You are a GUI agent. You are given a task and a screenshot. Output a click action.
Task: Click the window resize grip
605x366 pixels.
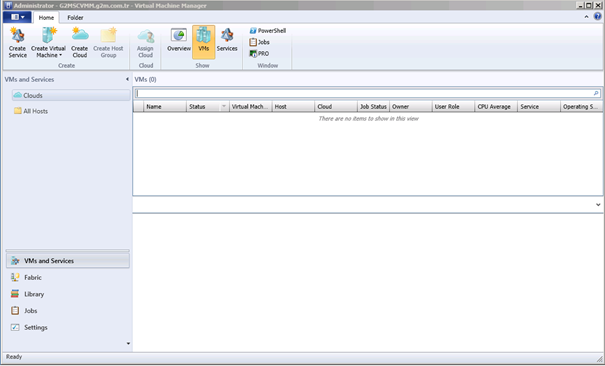click(599, 359)
